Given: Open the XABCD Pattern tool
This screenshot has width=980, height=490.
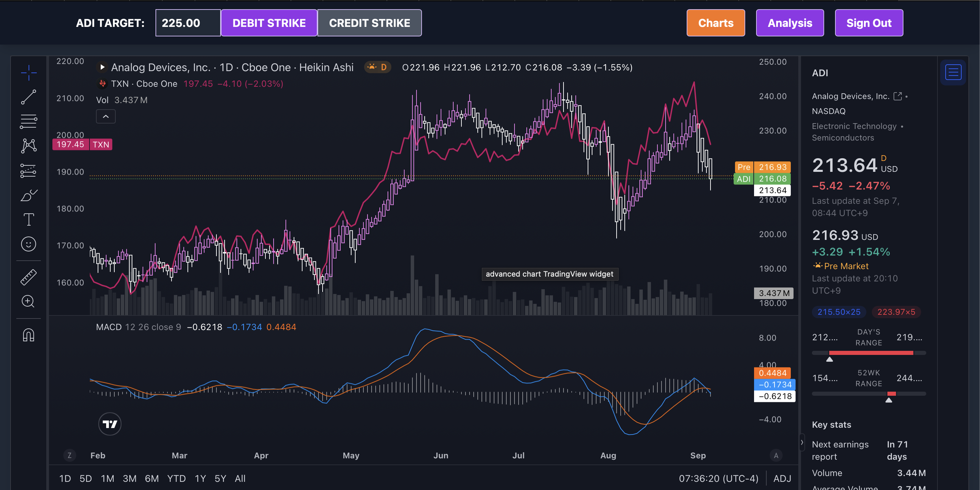Looking at the screenshot, I should click(x=29, y=146).
